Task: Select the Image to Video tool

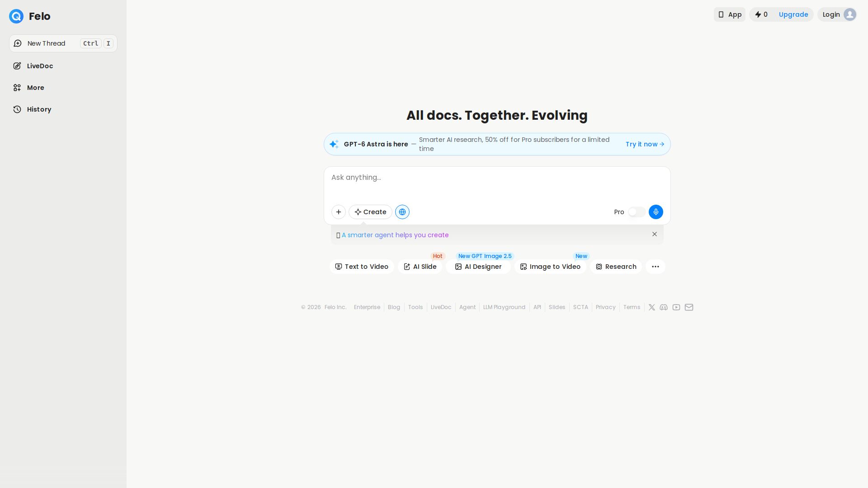Action: click(550, 267)
